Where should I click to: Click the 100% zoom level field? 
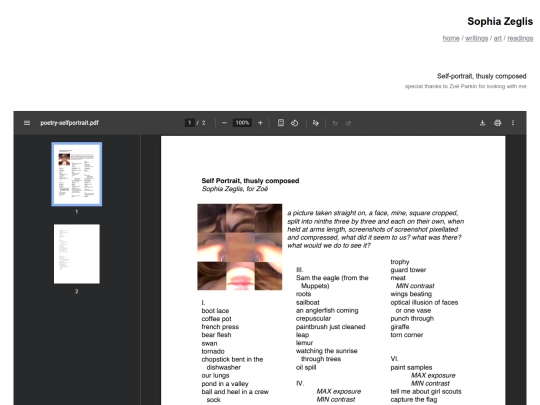click(242, 123)
